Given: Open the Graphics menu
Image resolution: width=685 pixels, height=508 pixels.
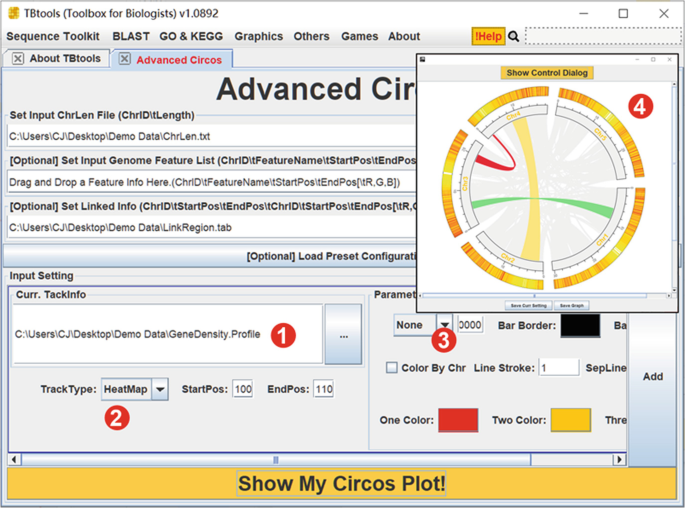Looking at the screenshot, I should (x=258, y=36).
